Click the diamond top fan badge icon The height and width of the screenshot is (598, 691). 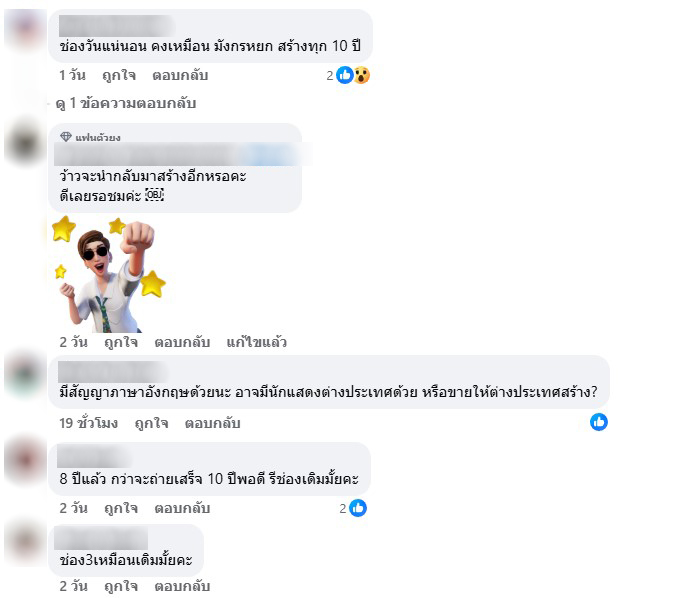66,137
